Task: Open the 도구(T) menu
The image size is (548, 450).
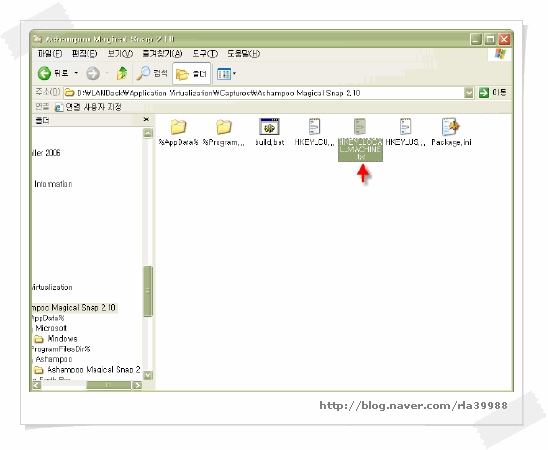Action: (205, 54)
